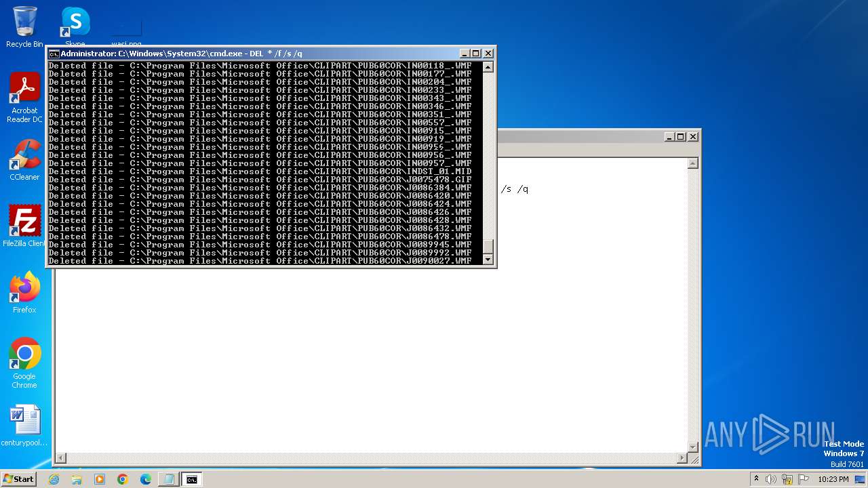This screenshot has height=488, width=868.
Task: Switch to the cmd.exe taskbar item
Action: pyautogui.click(x=192, y=479)
